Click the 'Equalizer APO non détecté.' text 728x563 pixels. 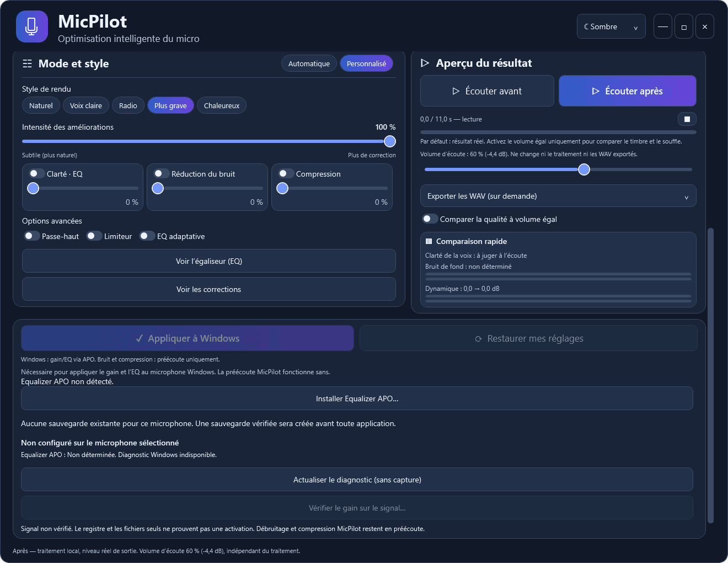[67, 381]
